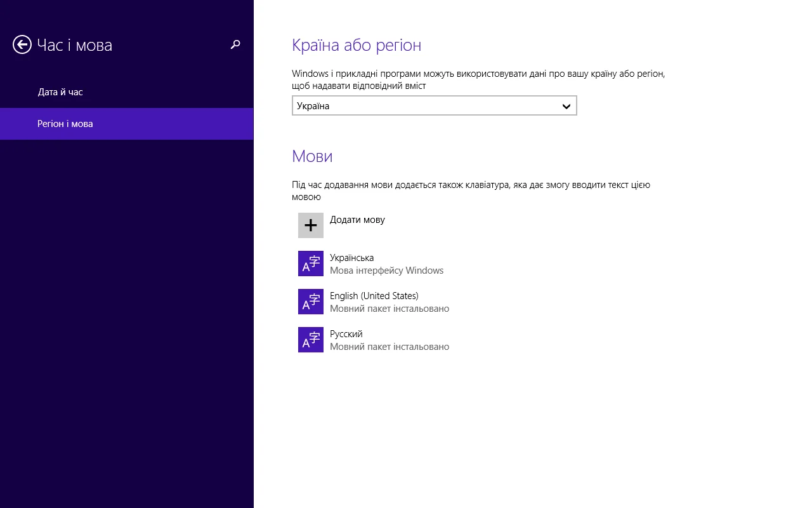Click the Русский language tile icon

[311, 340]
